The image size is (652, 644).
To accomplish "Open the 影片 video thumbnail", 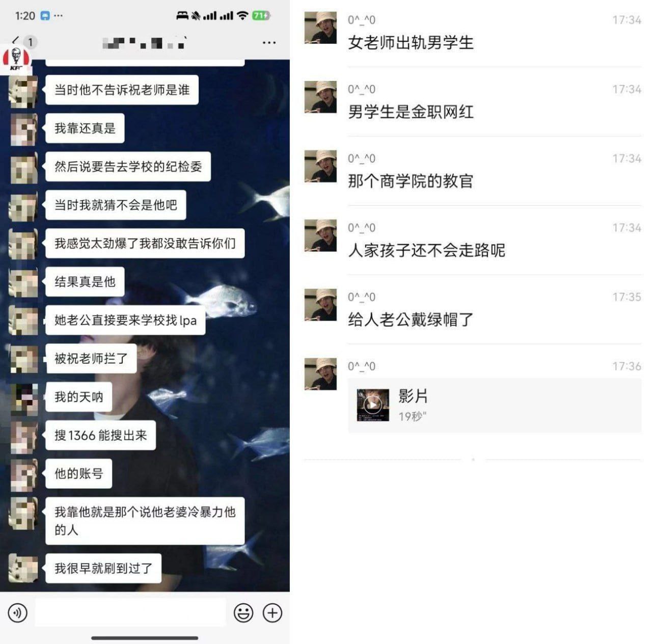I will tap(373, 405).
